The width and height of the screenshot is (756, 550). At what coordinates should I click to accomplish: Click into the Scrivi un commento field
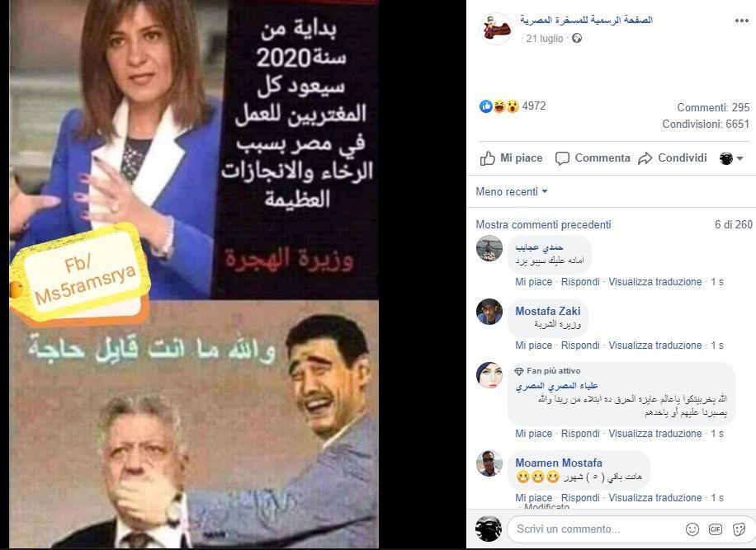point(598,529)
